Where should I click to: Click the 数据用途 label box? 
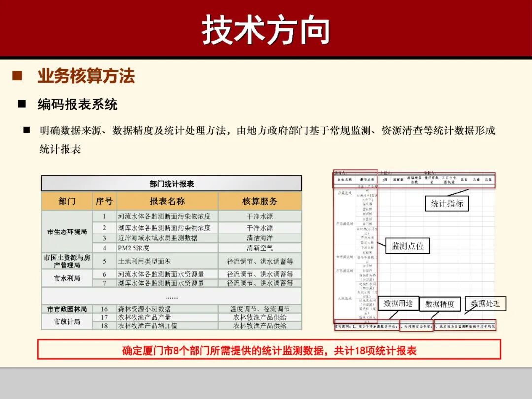pyautogui.click(x=398, y=304)
